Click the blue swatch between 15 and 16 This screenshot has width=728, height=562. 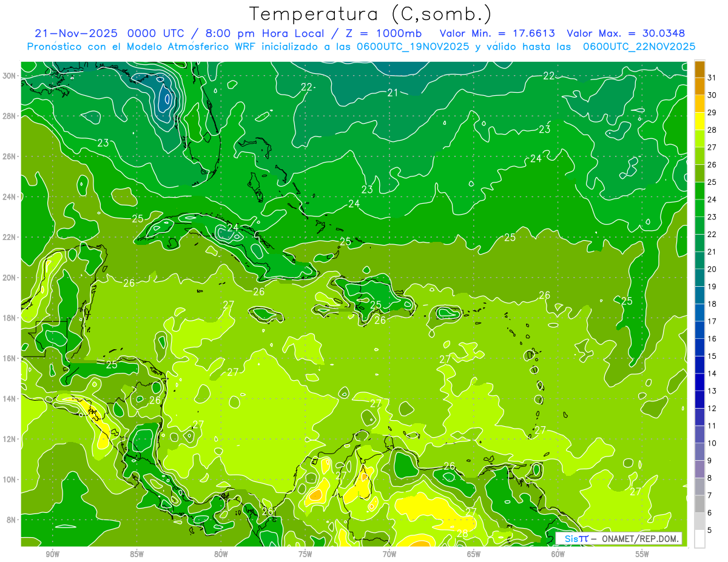tap(699, 347)
